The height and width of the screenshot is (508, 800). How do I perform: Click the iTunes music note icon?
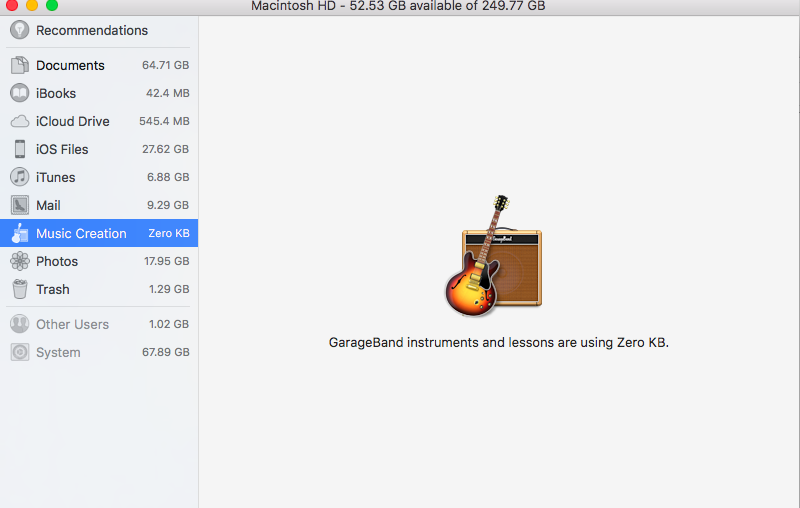(19, 177)
